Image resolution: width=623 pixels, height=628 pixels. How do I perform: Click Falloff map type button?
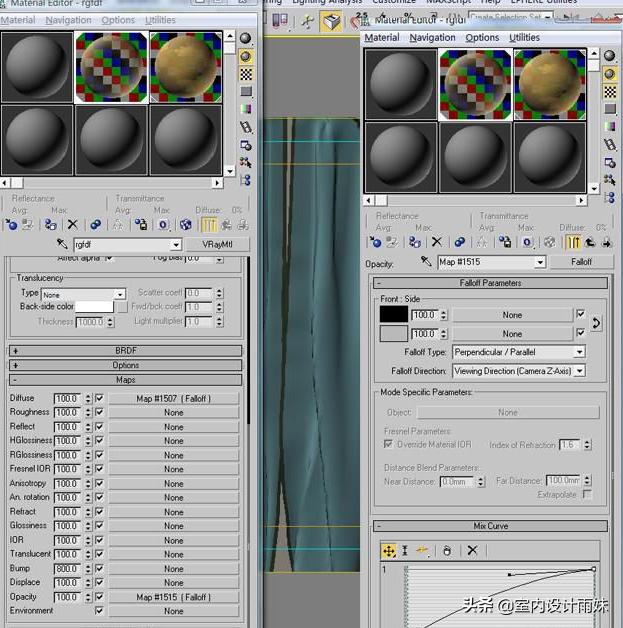coord(581,262)
